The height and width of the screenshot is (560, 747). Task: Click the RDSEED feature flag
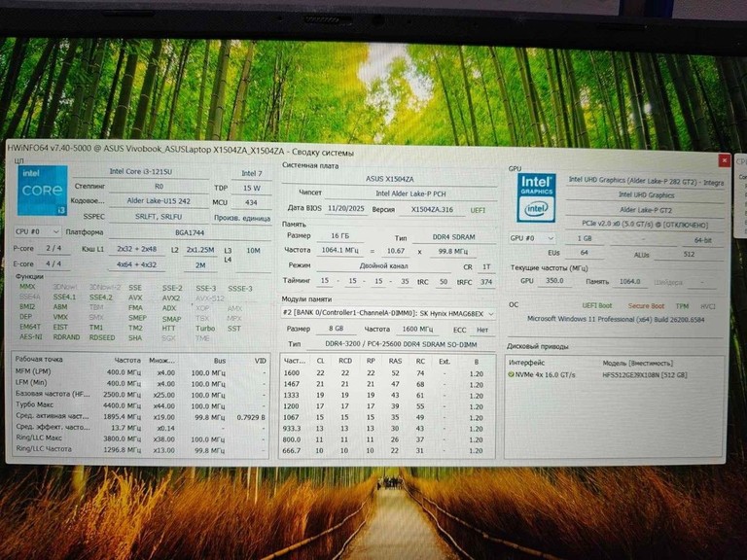pyautogui.click(x=102, y=337)
